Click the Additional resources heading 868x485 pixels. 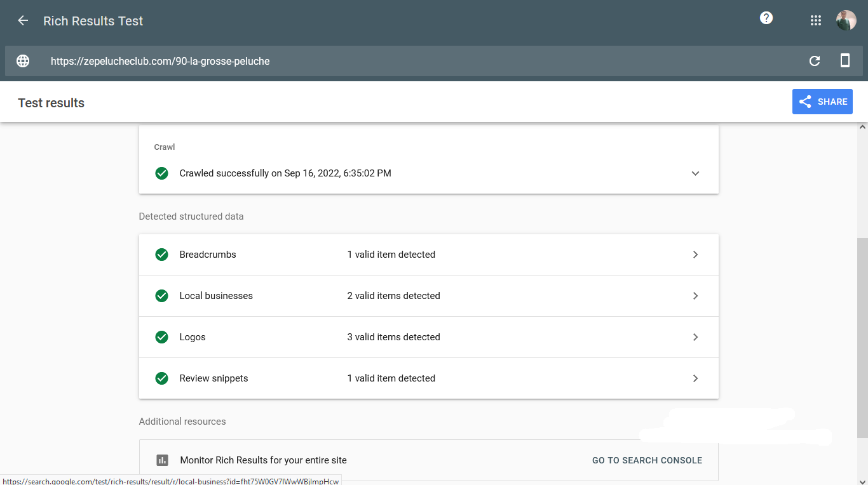pyautogui.click(x=182, y=422)
